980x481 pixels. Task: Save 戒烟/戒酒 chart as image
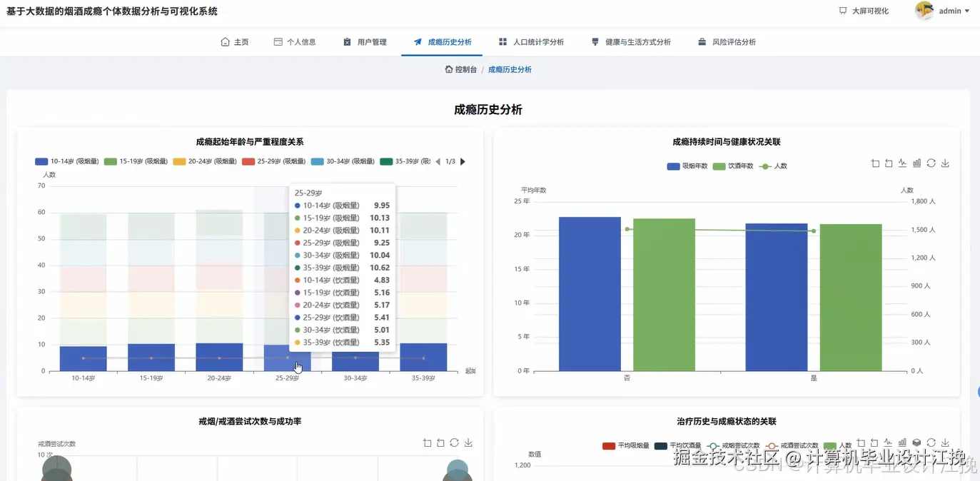point(468,443)
